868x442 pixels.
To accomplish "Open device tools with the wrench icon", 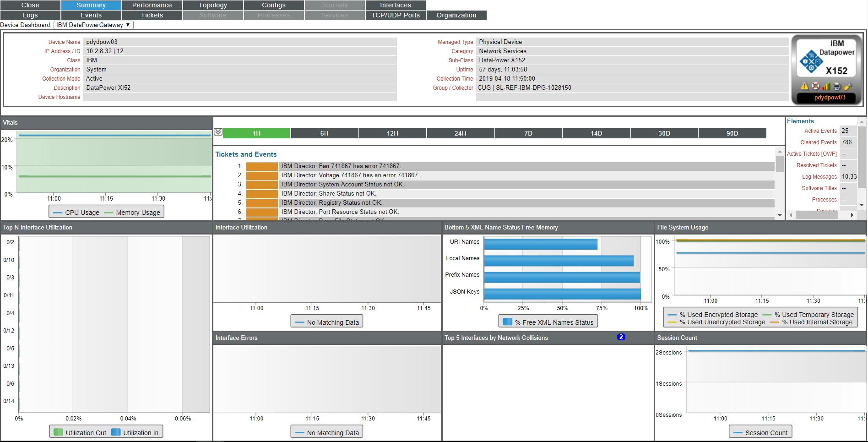I will 848,86.
